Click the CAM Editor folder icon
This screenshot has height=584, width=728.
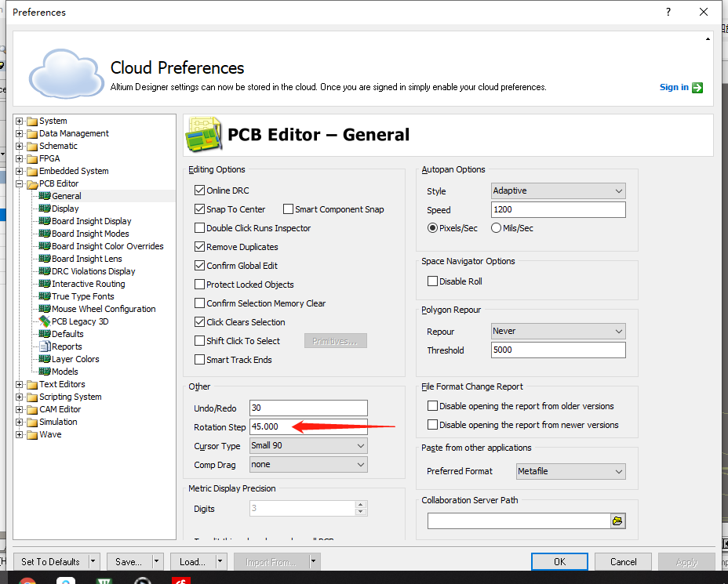(32, 410)
